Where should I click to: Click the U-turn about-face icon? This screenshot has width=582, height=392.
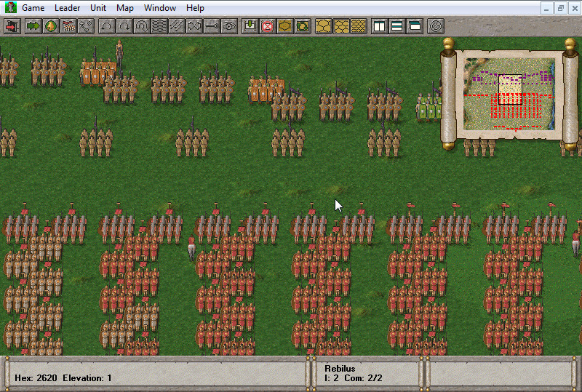(x=142, y=26)
